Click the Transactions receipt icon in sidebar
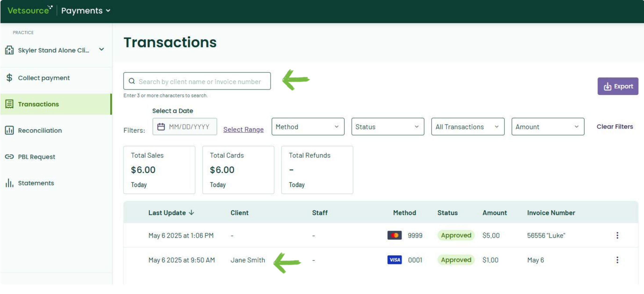This screenshot has width=644, height=294. [9, 104]
